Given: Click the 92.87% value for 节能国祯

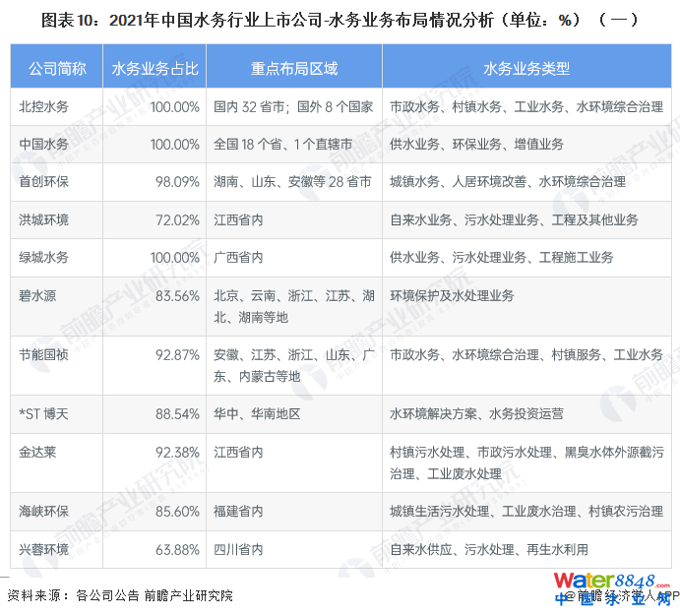Looking at the screenshot, I should click(177, 354).
